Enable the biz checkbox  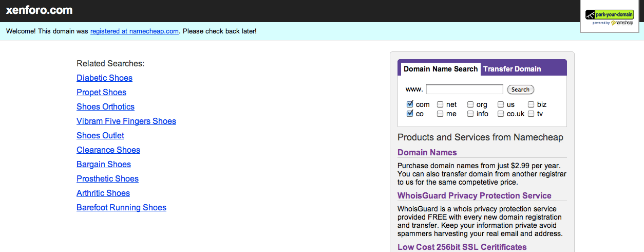pos(531,104)
